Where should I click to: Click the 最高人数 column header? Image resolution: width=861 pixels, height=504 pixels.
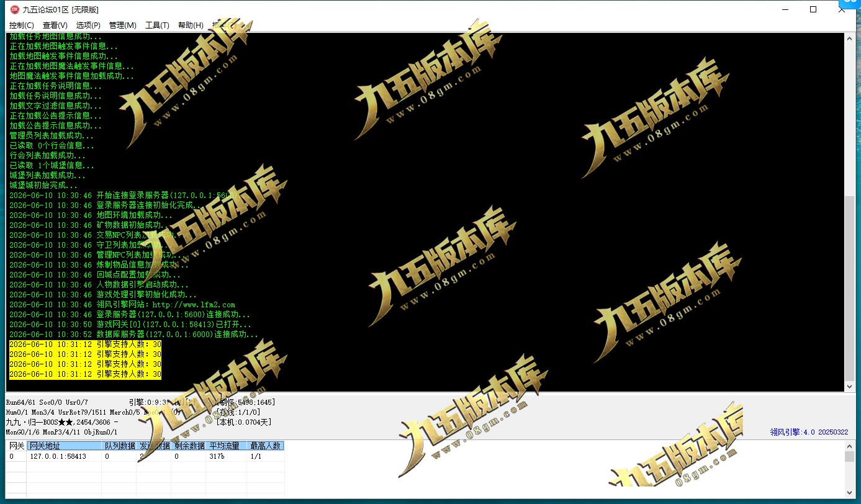tap(266, 446)
